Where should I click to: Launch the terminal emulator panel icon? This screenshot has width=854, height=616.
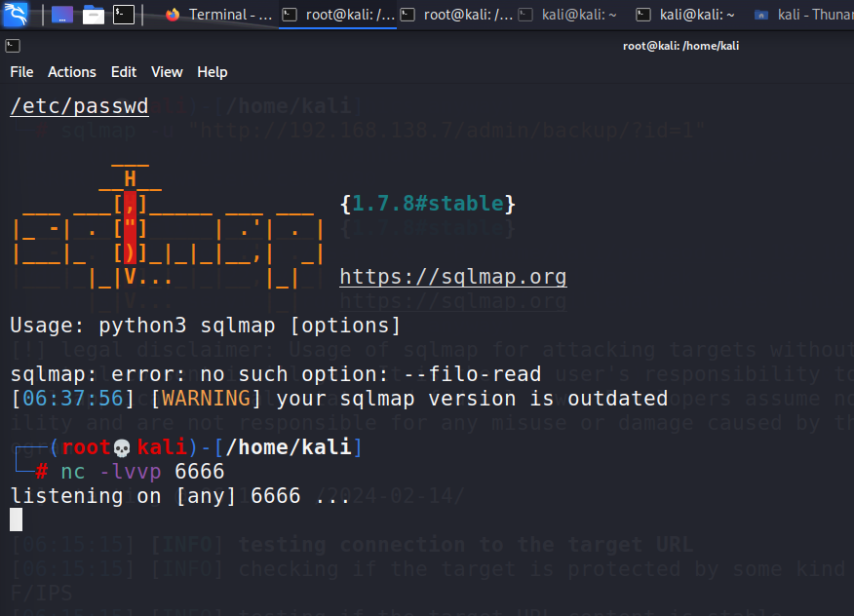point(124,15)
